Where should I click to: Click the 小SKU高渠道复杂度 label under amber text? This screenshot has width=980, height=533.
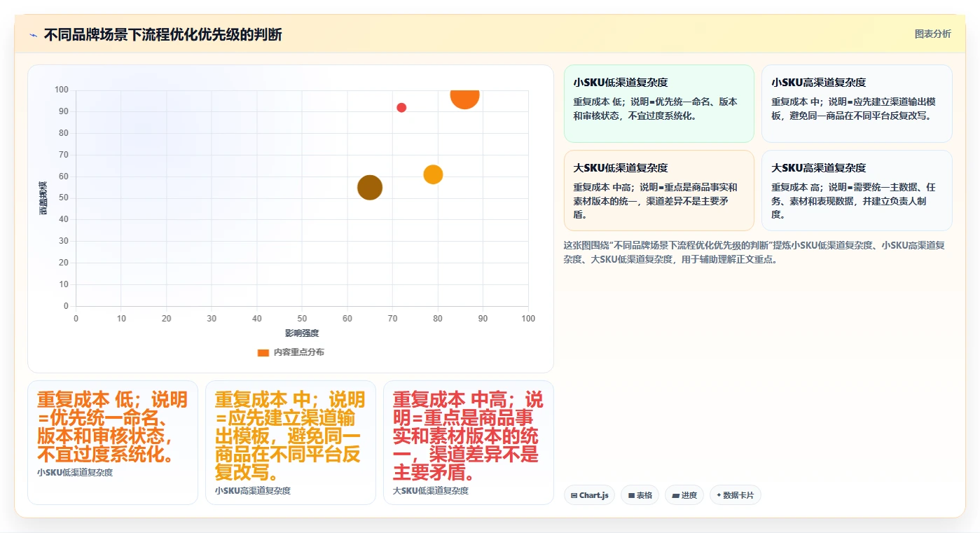click(253, 491)
